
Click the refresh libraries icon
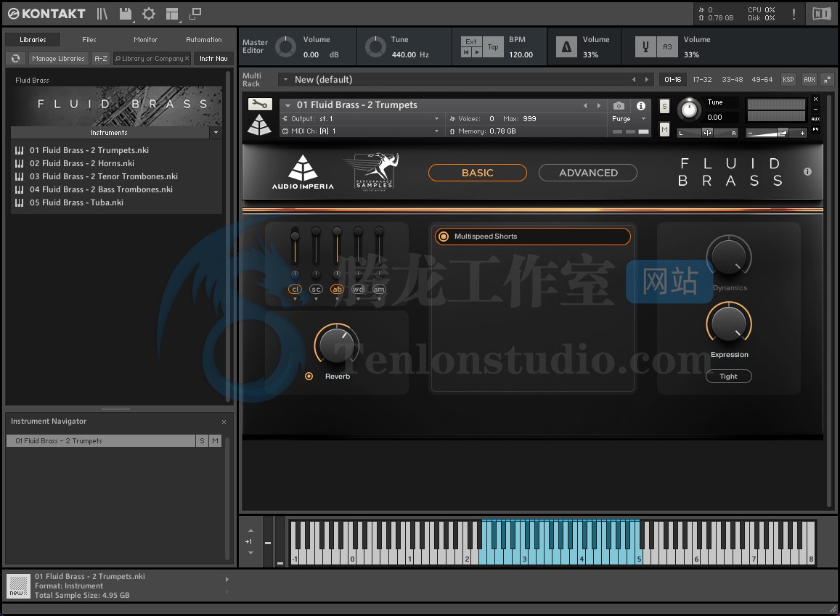(15, 58)
